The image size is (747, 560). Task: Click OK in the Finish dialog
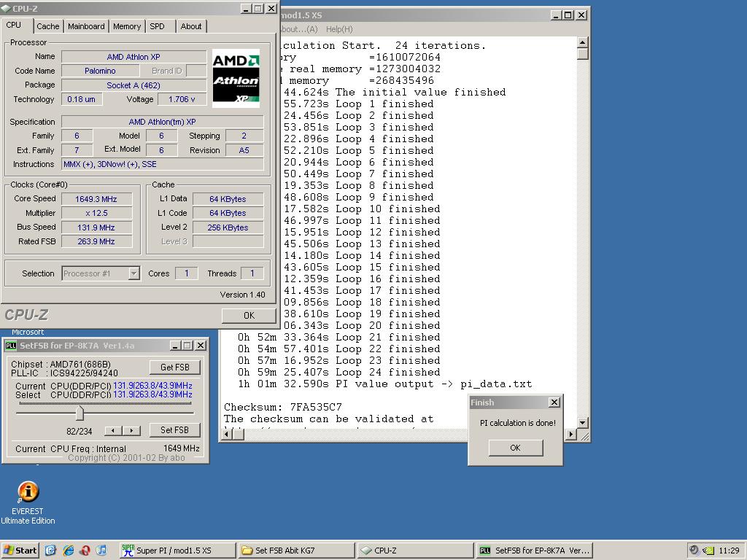point(516,448)
